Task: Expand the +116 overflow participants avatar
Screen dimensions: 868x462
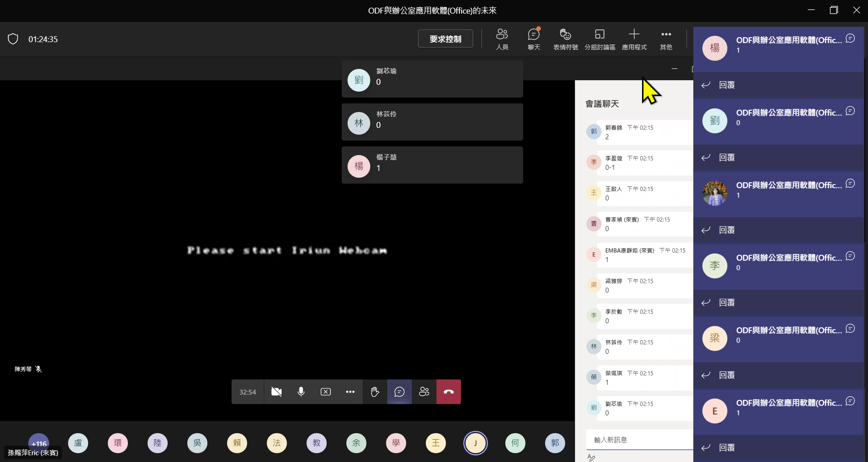Action: [39, 443]
